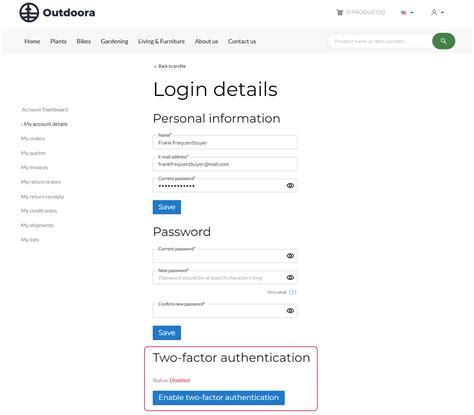Reveal current password in Password section

click(290, 256)
